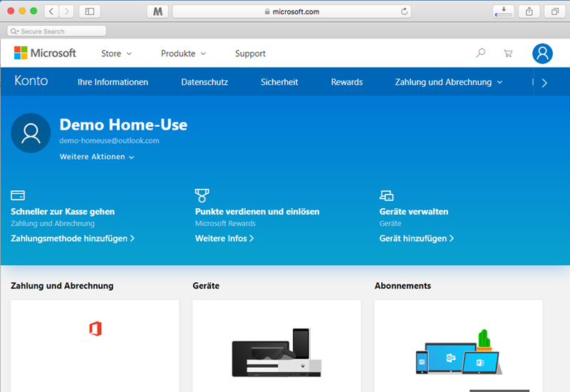Expand the Produkte dropdown menu
Viewport: 570px width, 392px height.
click(x=183, y=53)
